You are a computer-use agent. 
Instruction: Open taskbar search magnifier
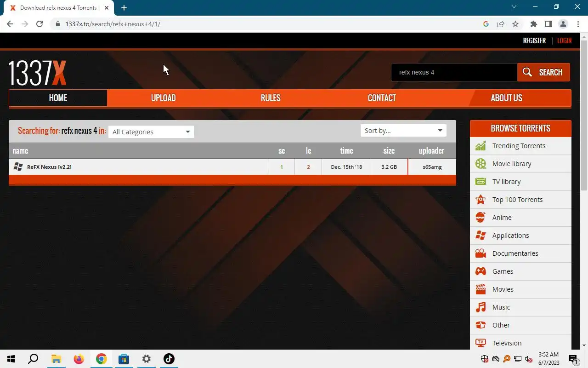pyautogui.click(x=33, y=359)
